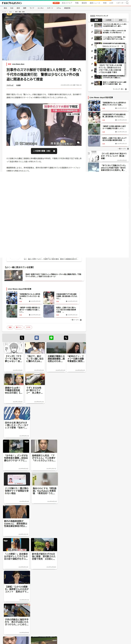Click arrow icon next to 一覧ページへ in sidebar
The height and width of the screenshot is (644, 131).
point(128,149)
